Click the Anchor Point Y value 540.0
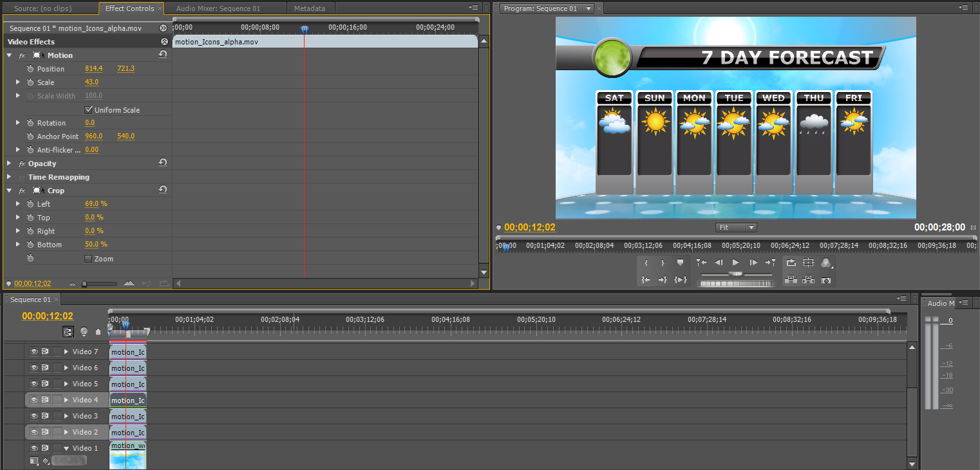Screen dimensions: 980x470 coord(126,136)
